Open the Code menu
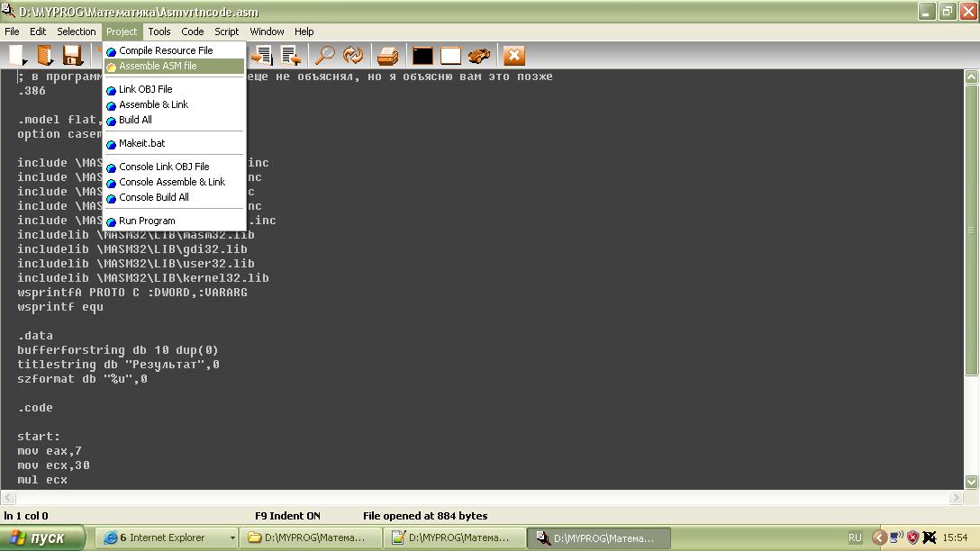The height and width of the screenshot is (551, 980). coord(193,32)
